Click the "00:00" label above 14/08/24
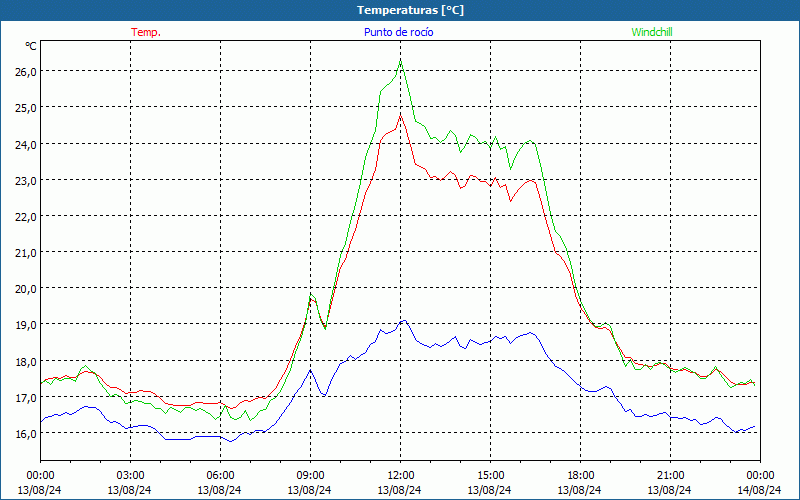Screen dimensions: 800x500 tap(760, 476)
